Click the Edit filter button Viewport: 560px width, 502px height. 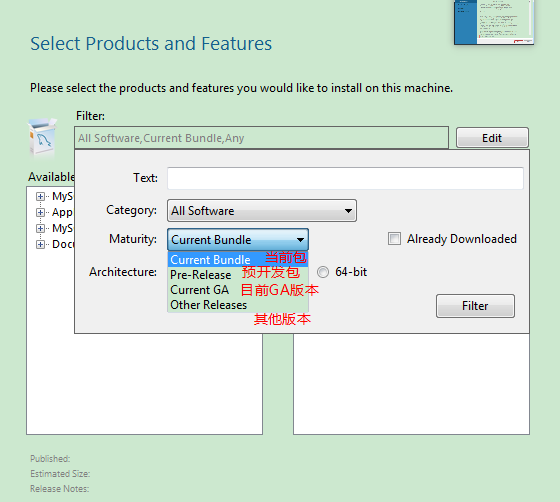(492, 138)
